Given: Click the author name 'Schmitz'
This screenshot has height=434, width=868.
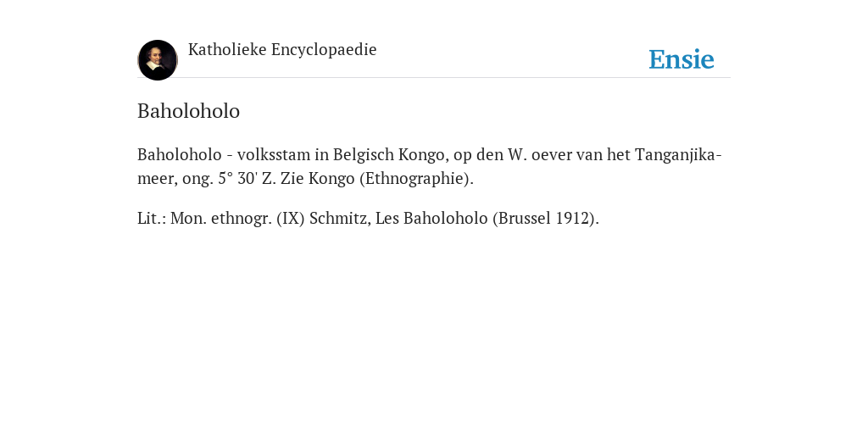Looking at the screenshot, I should pyautogui.click(x=340, y=219).
